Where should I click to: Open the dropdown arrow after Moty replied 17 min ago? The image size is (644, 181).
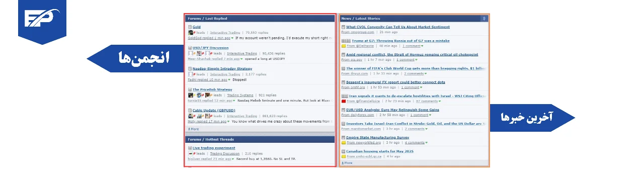(x=228, y=121)
